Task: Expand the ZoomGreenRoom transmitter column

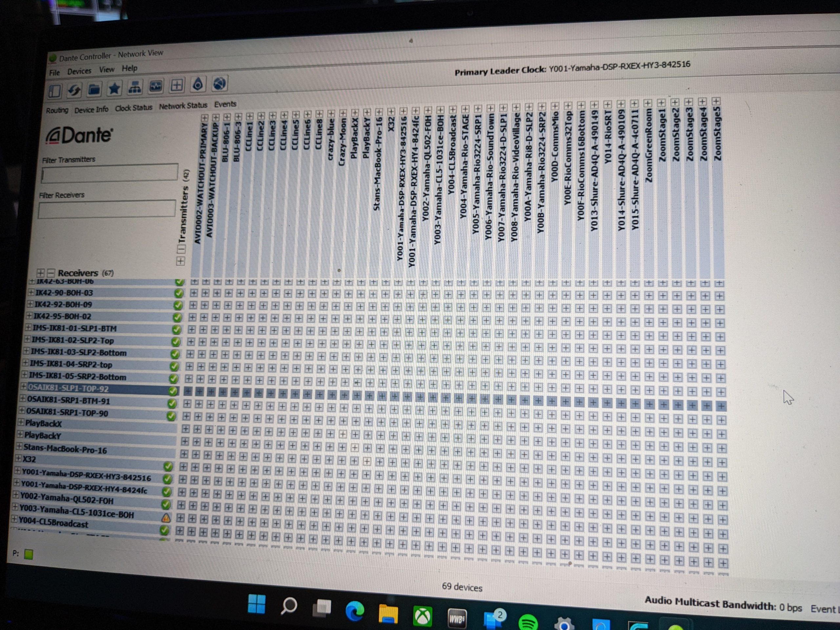Action: coord(648,103)
